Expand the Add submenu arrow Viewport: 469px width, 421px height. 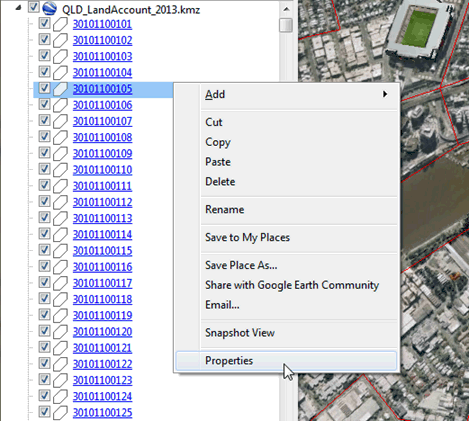coord(385,94)
